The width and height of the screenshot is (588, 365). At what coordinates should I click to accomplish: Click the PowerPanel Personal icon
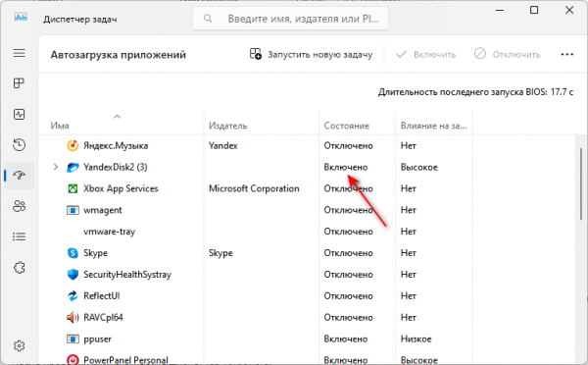tap(73, 360)
